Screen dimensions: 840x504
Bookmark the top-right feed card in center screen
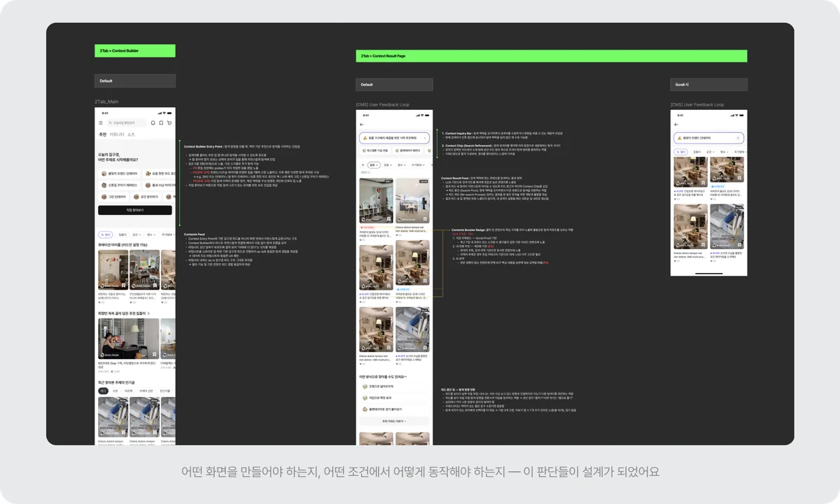425,218
